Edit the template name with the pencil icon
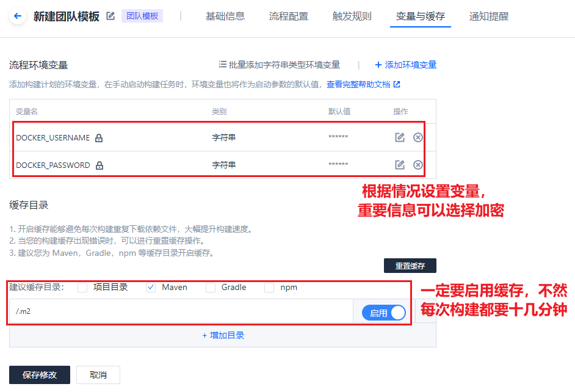 click(x=110, y=16)
